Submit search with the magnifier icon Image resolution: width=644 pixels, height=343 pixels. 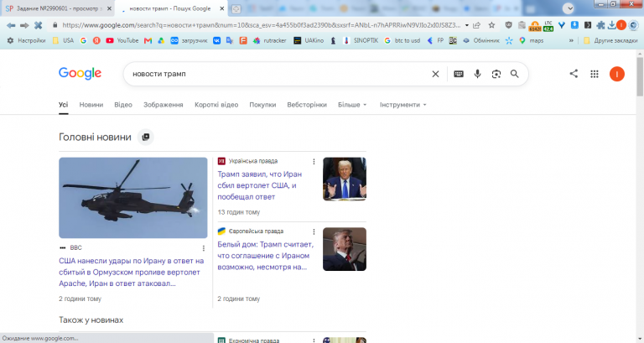514,74
